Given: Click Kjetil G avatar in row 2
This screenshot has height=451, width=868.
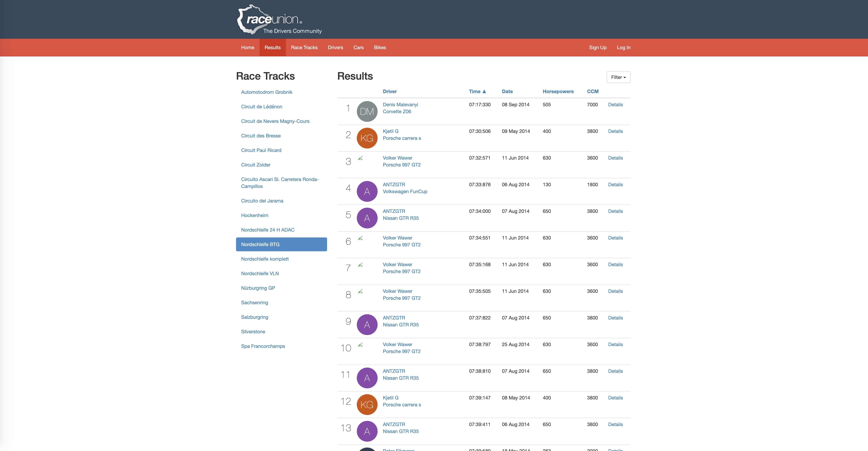Looking at the screenshot, I should (x=367, y=138).
